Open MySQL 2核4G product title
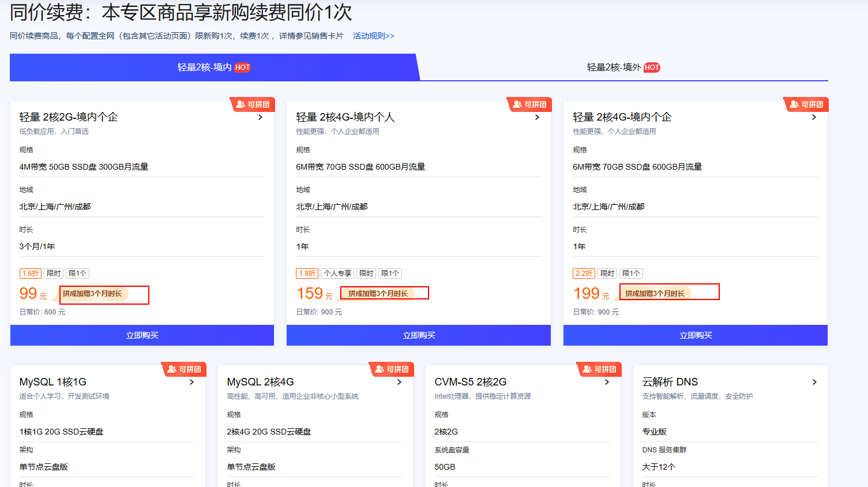The height and width of the screenshot is (487, 868). pos(261,382)
